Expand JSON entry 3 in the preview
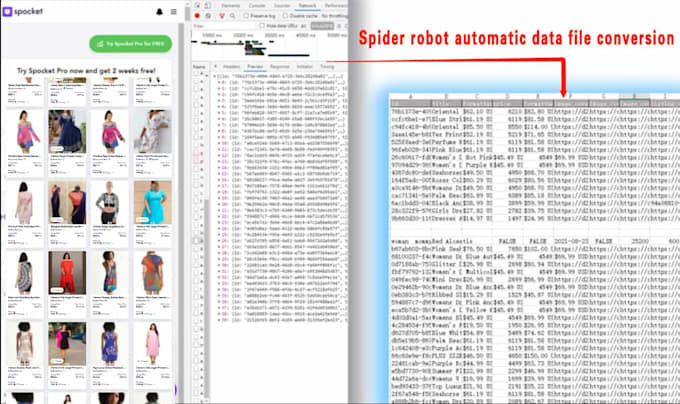680x404 pixels. [219, 101]
